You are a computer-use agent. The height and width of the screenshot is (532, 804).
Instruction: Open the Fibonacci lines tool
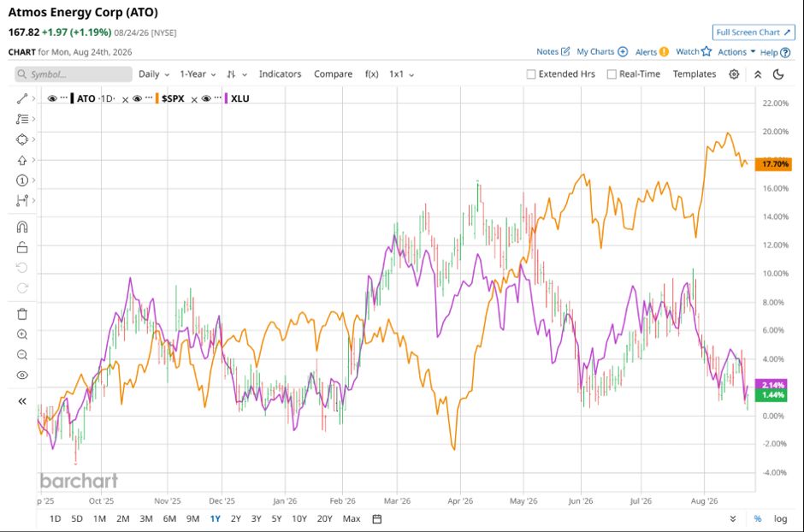[22, 119]
